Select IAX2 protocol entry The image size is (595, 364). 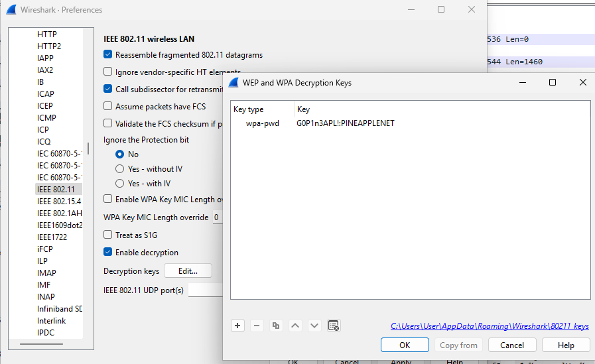tap(45, 70)
